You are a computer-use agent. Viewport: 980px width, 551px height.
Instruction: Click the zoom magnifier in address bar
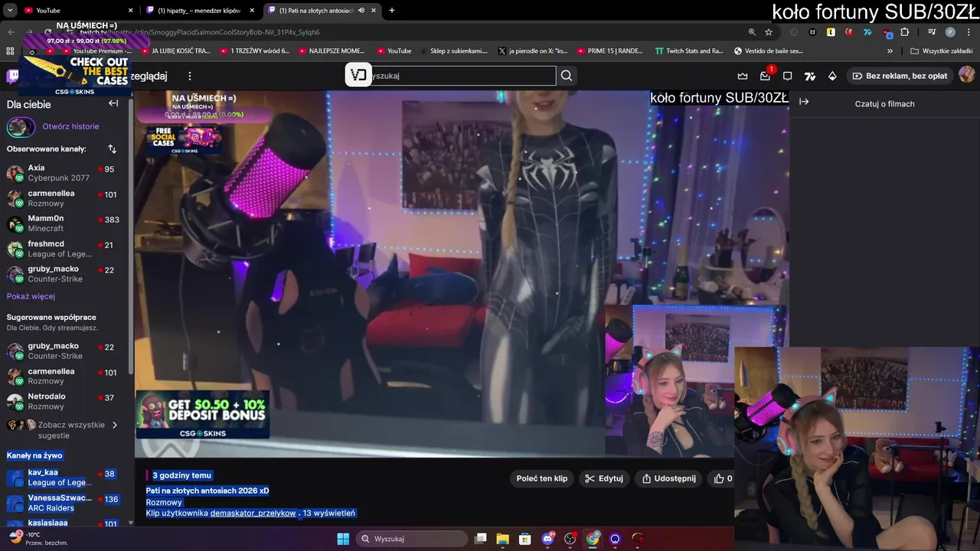click(753, 32)
